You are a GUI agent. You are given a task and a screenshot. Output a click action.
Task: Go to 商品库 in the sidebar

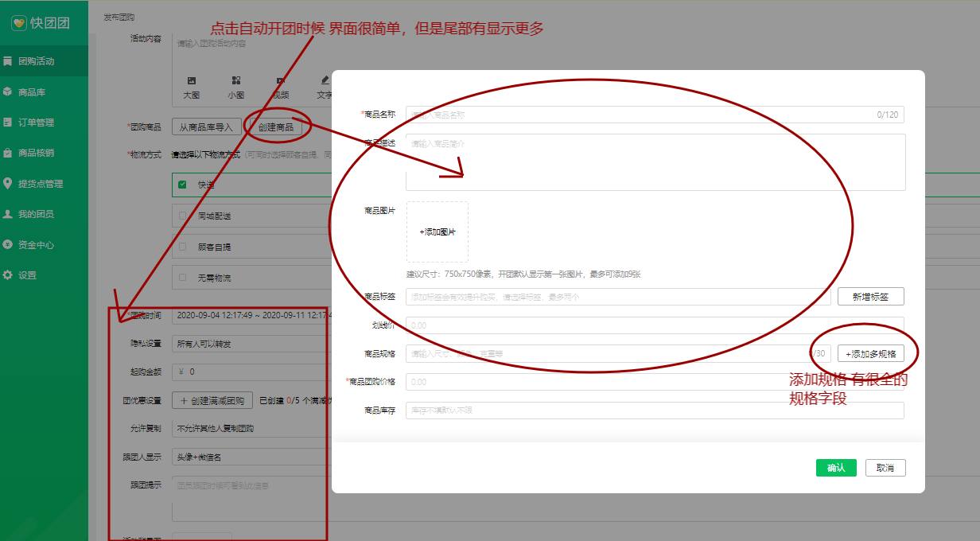pyautogui.click(x=32, y=92)
